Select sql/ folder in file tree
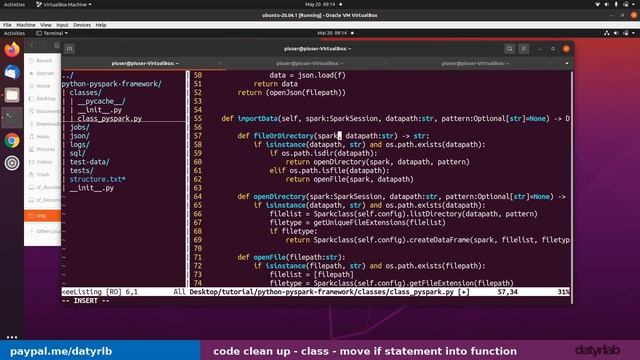 (77, 153)
